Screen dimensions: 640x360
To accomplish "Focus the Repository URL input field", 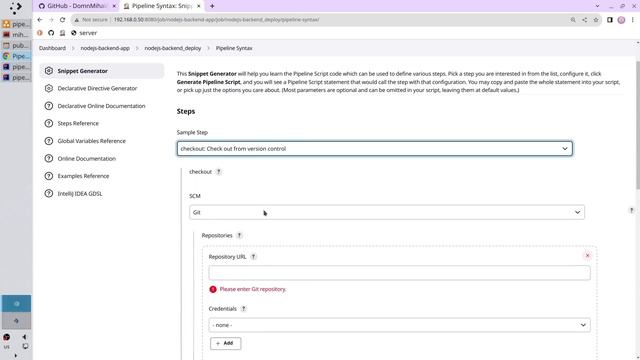I will tap(399, 273).
